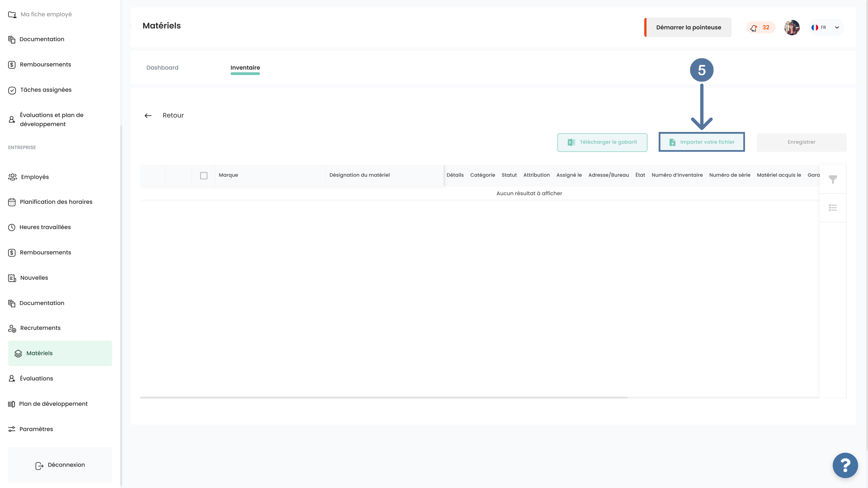Image resolution: width=868 pixels, height=488 pixels.
Task: Click the Recrutements add-person icon
Action: 12,328
